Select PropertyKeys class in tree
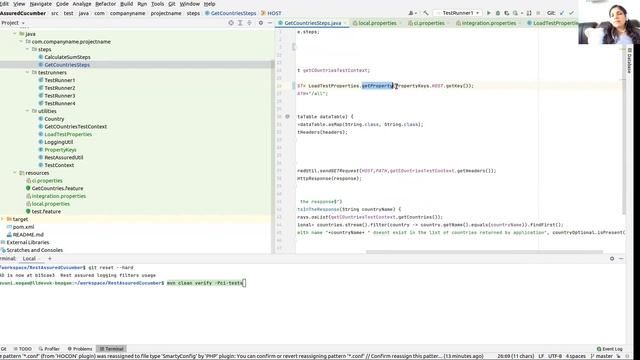 point(60,150)
